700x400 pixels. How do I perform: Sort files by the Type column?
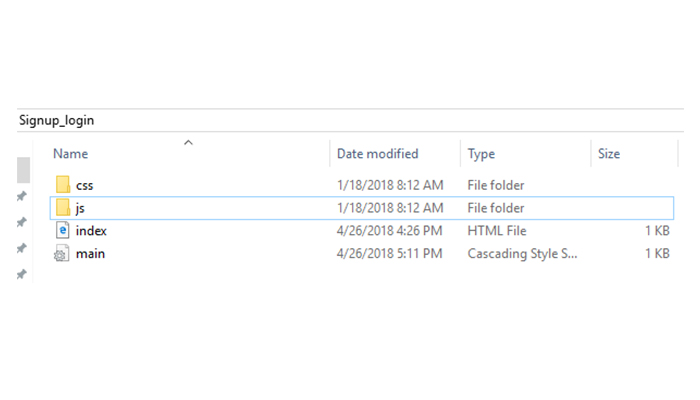tap(481, 154)
